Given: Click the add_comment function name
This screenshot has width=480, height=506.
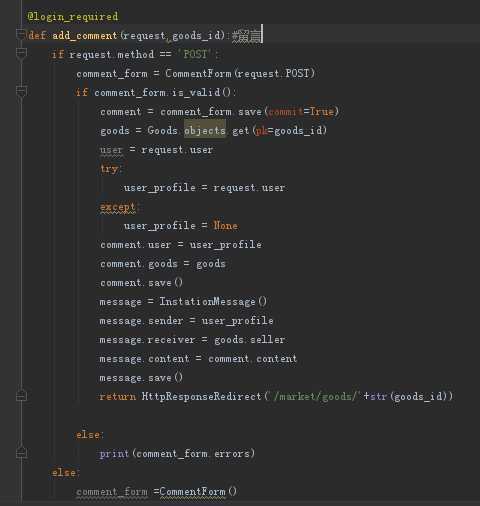Looking at the screenshot, I should pos(85,35).
